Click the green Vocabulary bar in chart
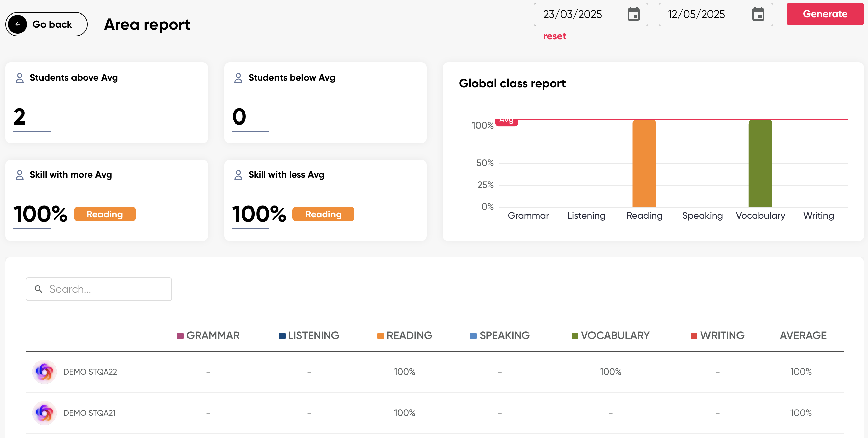The height and width of the screenshot is (438, 868). tap(760, 164)
